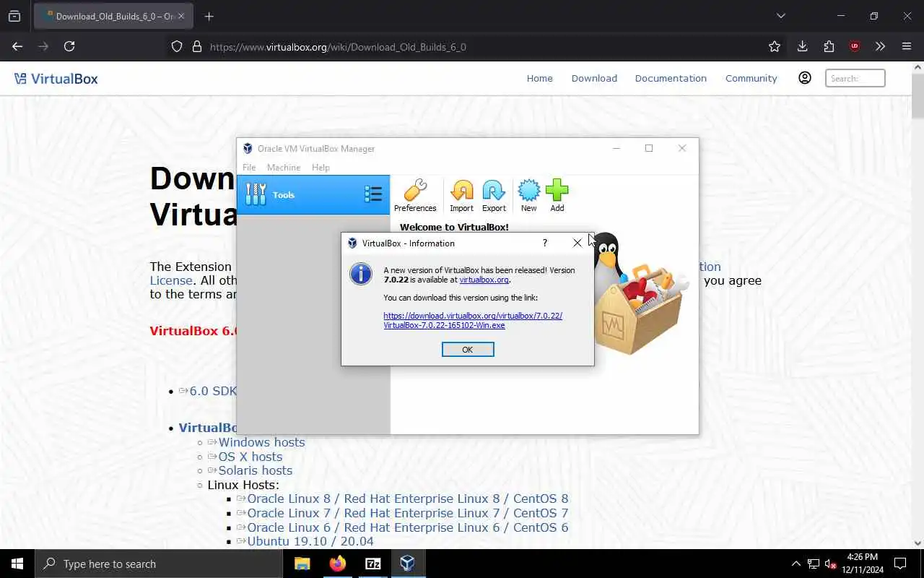Open a new browser tab
This screenshot has width=924, height=578.
pos(209,16)
